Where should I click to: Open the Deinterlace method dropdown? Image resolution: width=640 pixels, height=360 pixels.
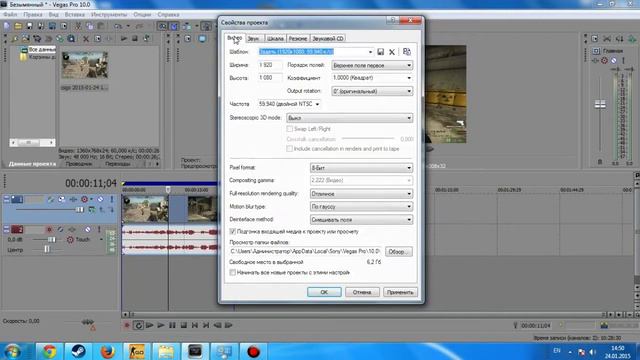click(x=361, y=220)
